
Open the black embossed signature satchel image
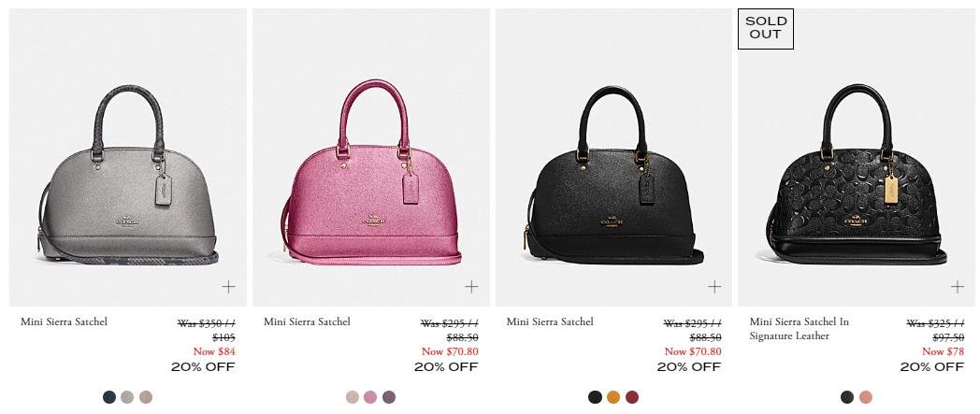[857, 157]
